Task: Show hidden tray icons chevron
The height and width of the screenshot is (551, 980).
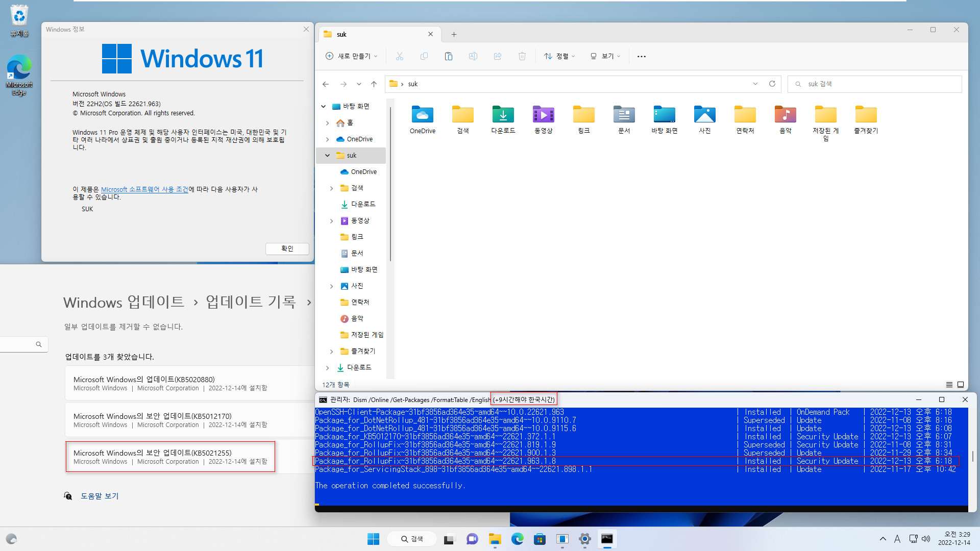Action: [x=883, y=539]
